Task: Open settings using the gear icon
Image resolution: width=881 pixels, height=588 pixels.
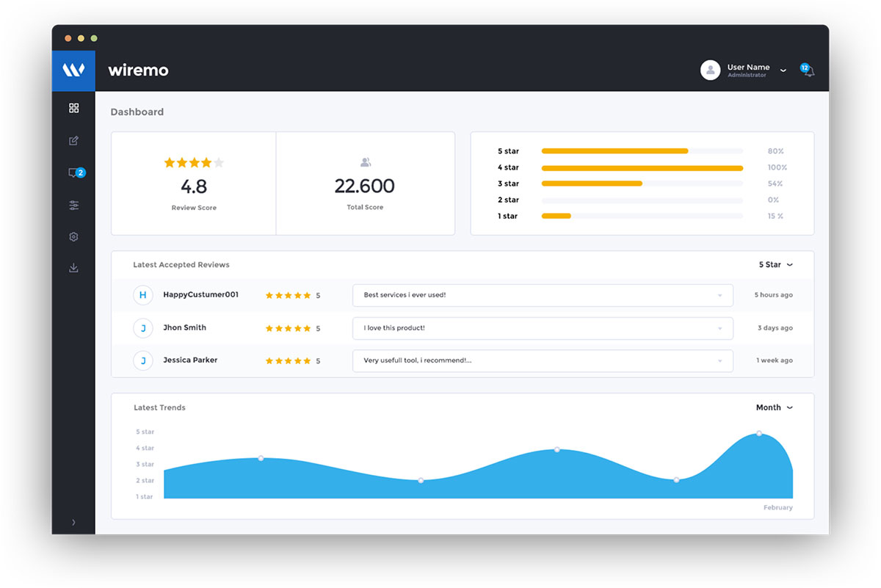Action: click(73, 236)
